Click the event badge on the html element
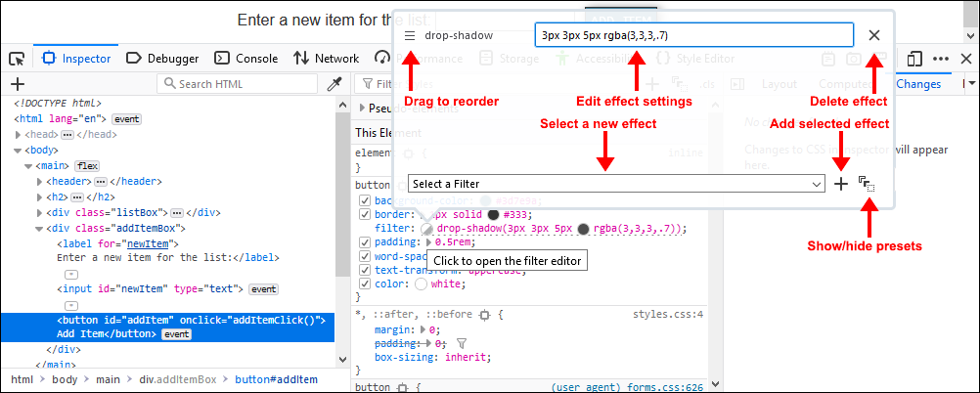980x393 pixels. 127,118
